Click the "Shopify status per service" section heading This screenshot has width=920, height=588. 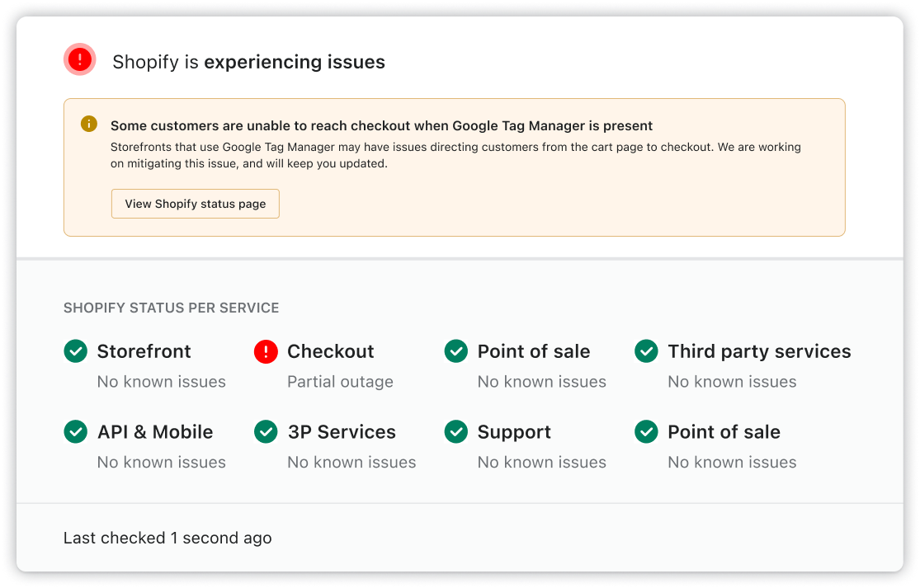171,308
